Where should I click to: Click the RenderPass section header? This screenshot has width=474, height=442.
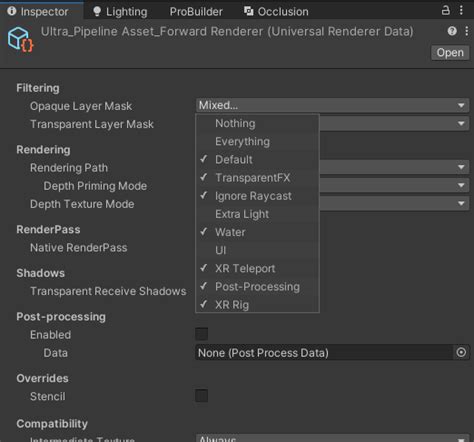(x=48, y=229)
